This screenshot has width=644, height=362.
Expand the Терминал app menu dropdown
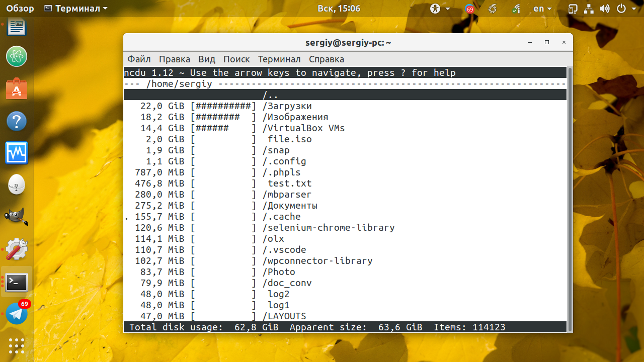click(76, 9)
